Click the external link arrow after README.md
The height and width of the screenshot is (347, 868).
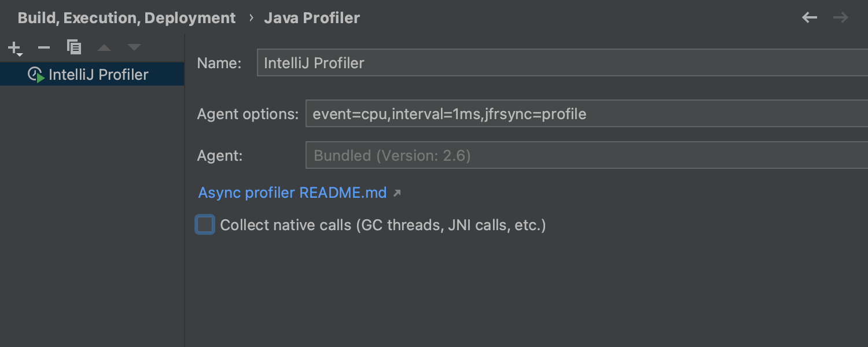397,193
